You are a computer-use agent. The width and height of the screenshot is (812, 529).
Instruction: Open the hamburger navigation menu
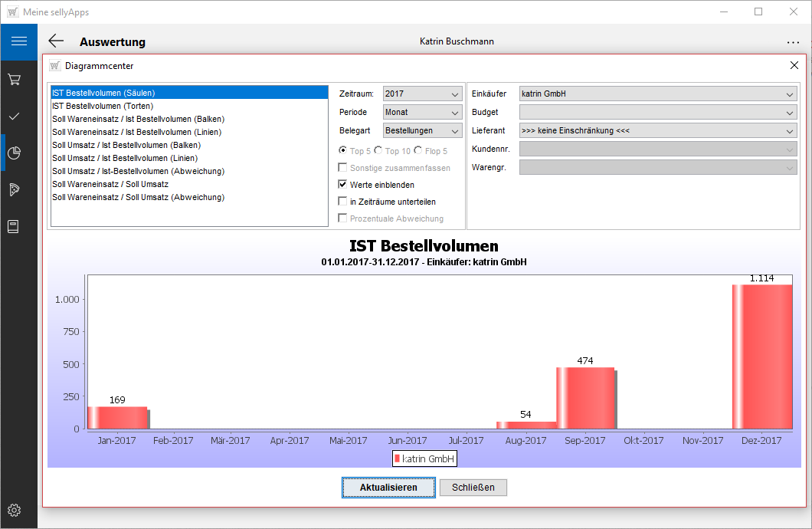[x=18, y=41]
